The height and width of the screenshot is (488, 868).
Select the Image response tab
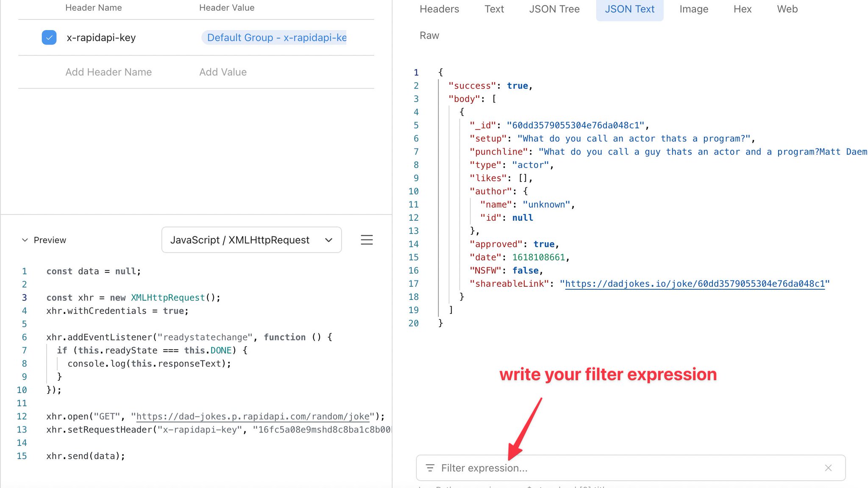[693, 9]
